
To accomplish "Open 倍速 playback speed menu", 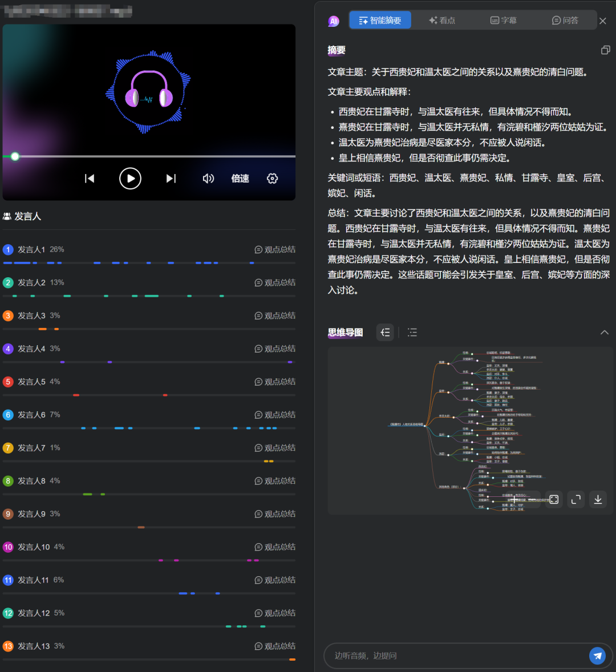I will [240, 179].
